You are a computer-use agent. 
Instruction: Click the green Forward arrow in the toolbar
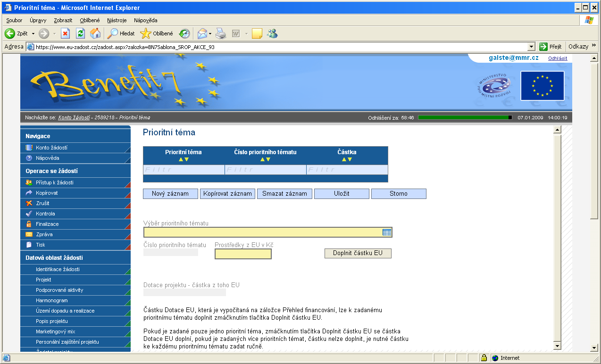tap(44, 33)
